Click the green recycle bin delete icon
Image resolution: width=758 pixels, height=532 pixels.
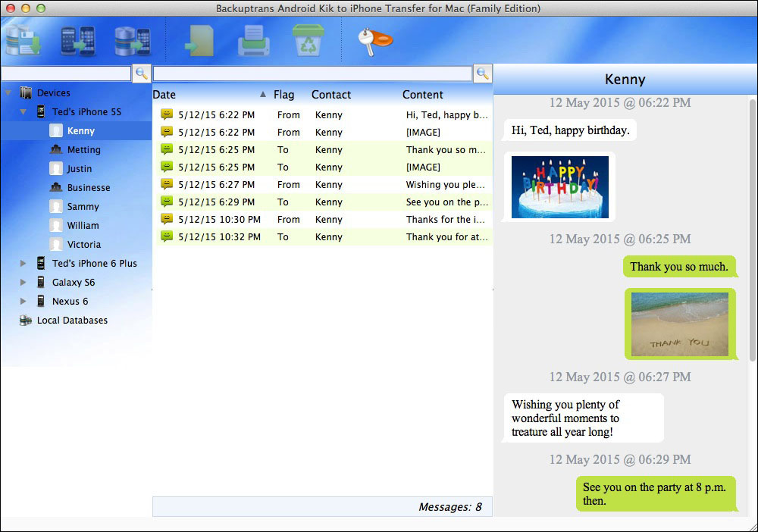tap(308, 41)
